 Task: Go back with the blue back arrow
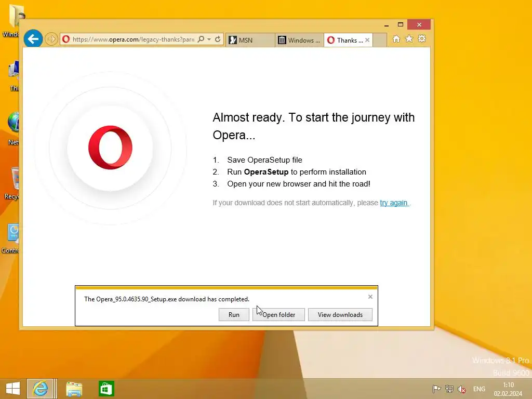click(33, 39)
